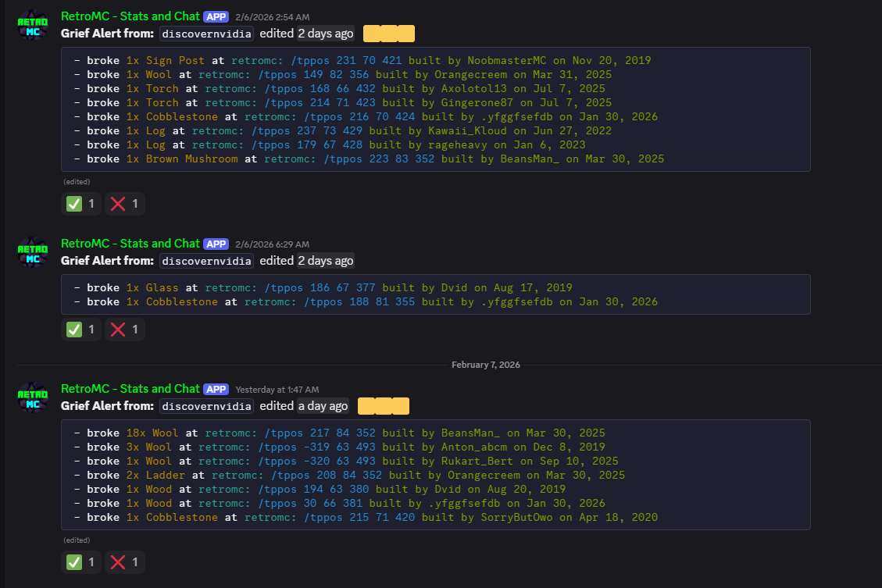Click discovernvidia tag in the 6:29 AM alert
The image size is (882, 588).
point(206,261)
